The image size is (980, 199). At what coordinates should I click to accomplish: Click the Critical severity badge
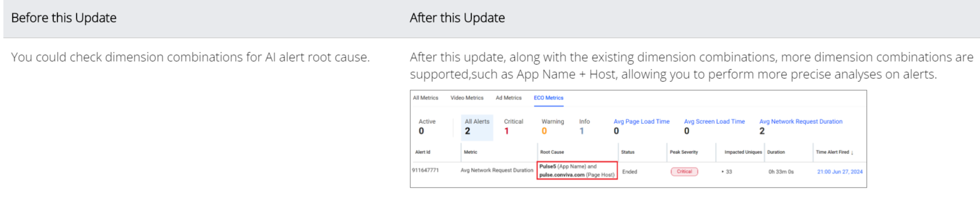[684, 172]
